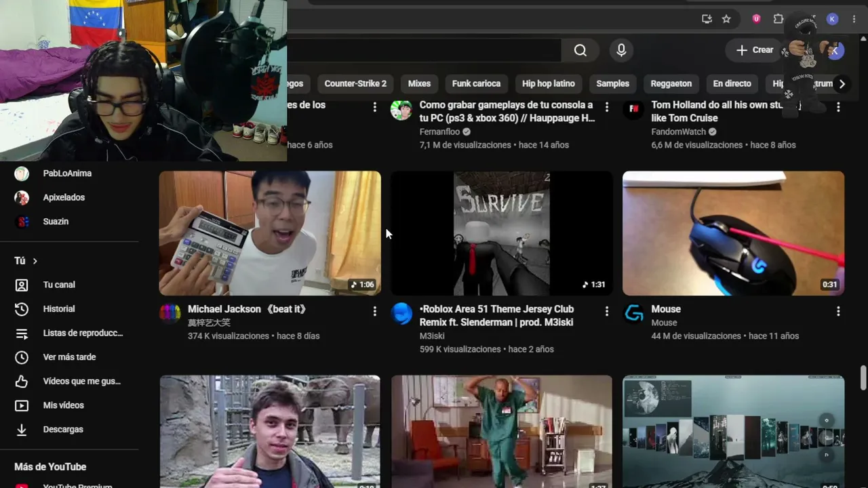The width and height of the screenshot is (868, 488).
Task: Open options menu for Roblox Area 51 video
Action: [x=606, y=311]
